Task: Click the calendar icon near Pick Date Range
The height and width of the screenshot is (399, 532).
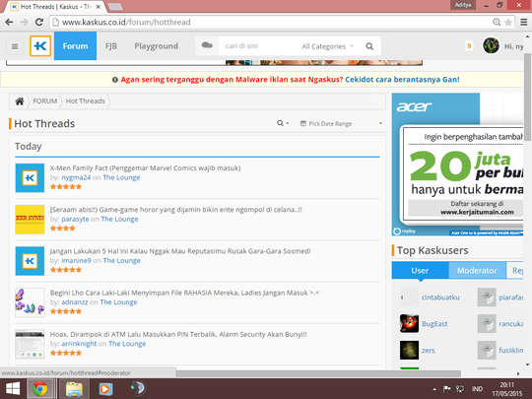Action: [x=303, y=123]
